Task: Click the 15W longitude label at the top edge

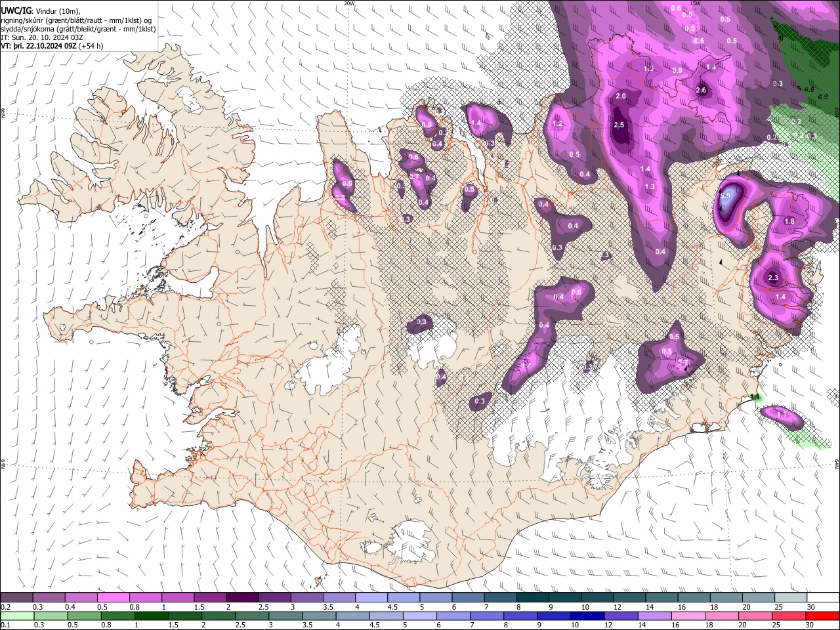Action: [x=695, y=3]
